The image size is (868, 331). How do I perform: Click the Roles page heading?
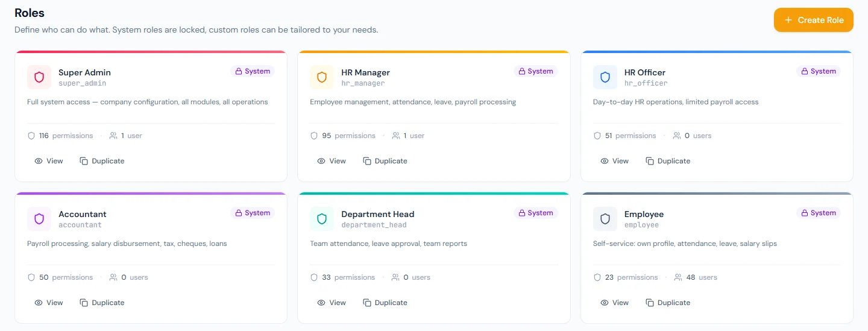[x=30, y=13]
